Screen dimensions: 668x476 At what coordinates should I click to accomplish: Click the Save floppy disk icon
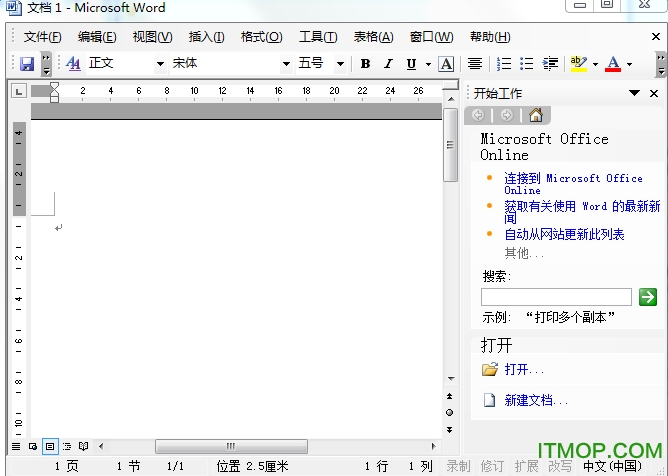point(27,64)
